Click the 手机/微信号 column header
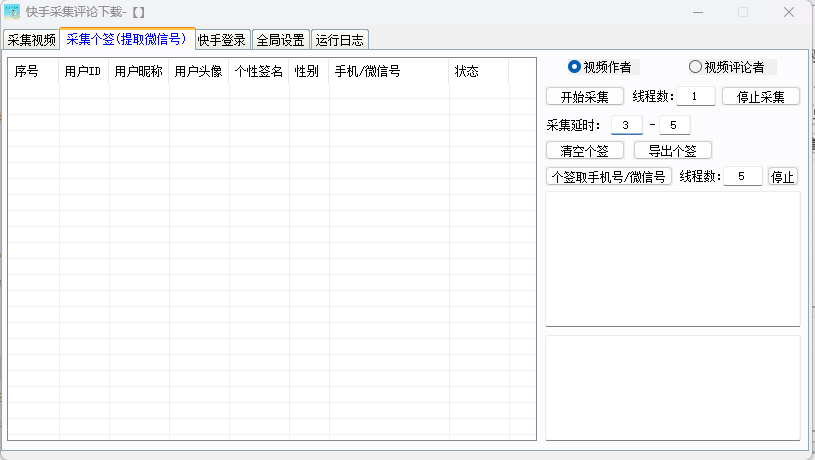The image size is (815, 460). 368,72
